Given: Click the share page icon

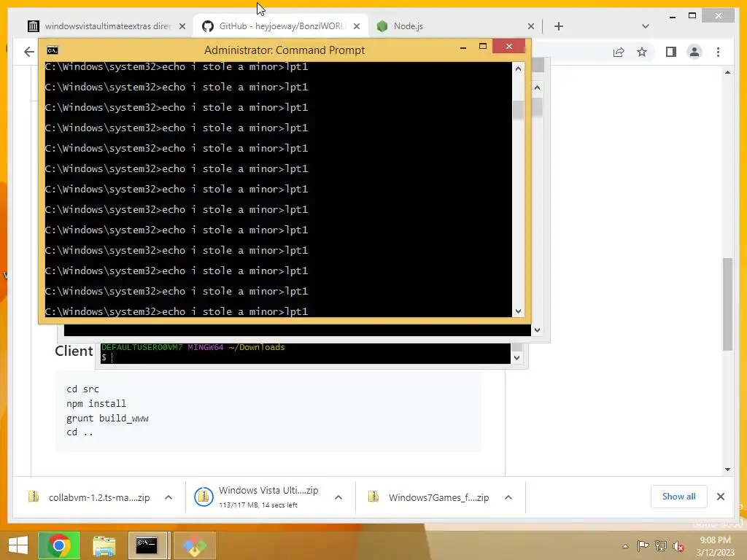Looking at the screenshot, I should (619, 52).
